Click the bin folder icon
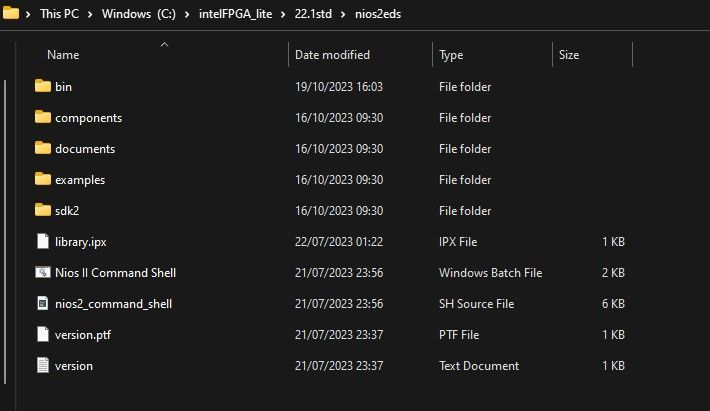Viewport: 710px width, 411px height. coord(42,87)
